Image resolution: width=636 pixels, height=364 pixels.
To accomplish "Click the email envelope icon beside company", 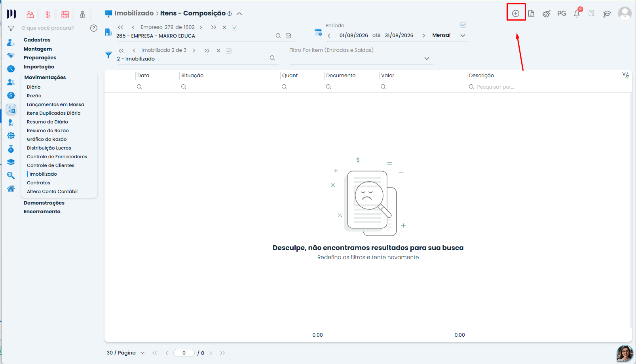I will (x=289, y=36).
